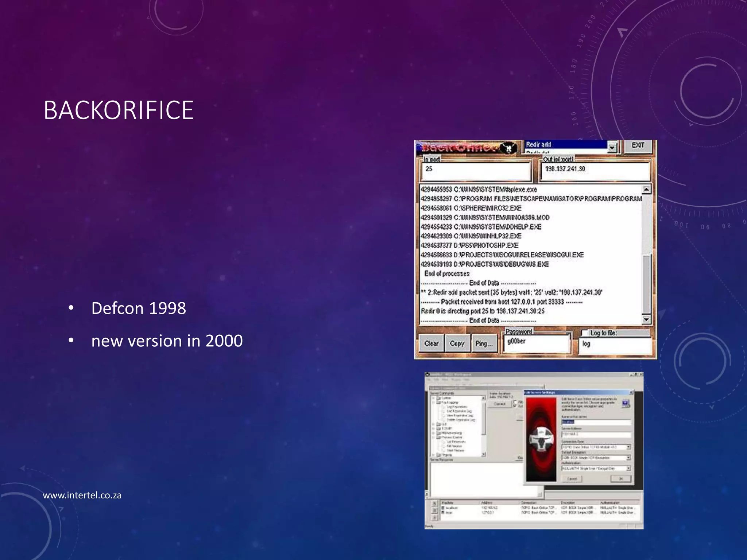This screenshot has width=747, height=560.
Task: Click the Defcon 1998 bullet text
Action: pyautogui.click(x=139, y=308)
